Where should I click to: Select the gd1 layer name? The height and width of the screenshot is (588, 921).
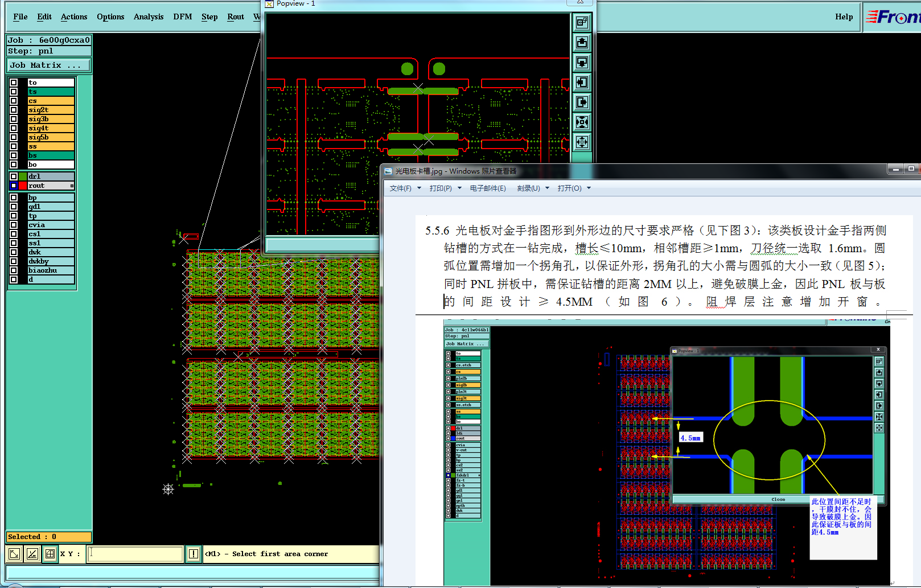[x=51, y=207]
